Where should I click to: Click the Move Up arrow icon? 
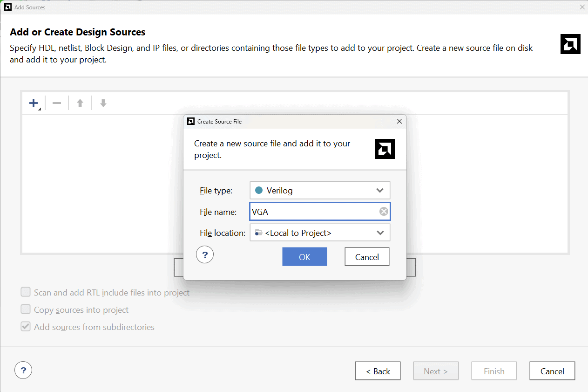[80, 103]
